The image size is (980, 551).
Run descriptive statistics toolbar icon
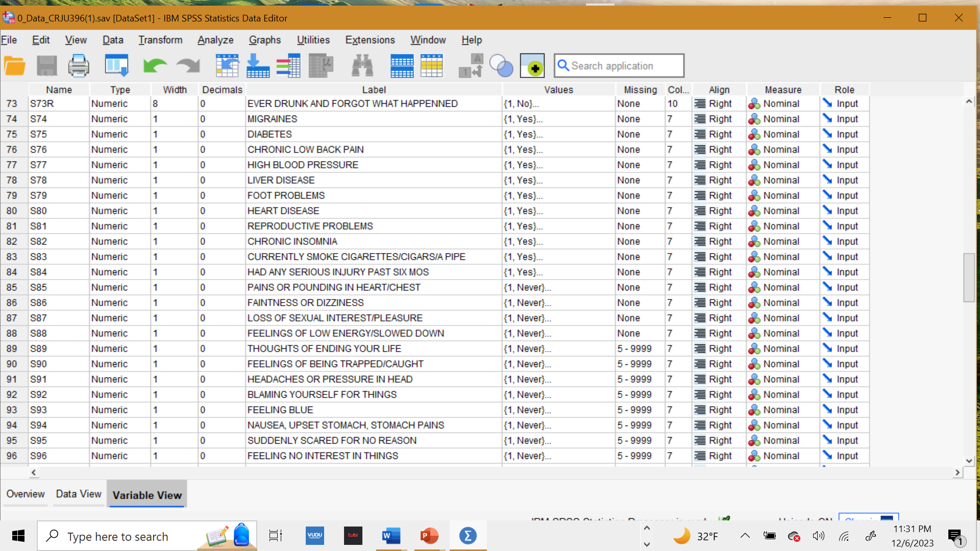[x=321, y=66]
